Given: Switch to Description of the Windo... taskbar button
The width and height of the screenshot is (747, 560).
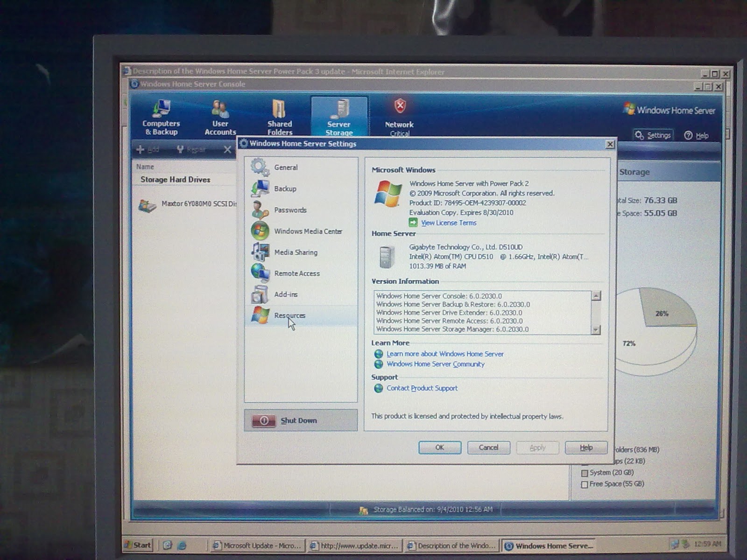Looking at the screenshot, I should (x=452, y=546).
